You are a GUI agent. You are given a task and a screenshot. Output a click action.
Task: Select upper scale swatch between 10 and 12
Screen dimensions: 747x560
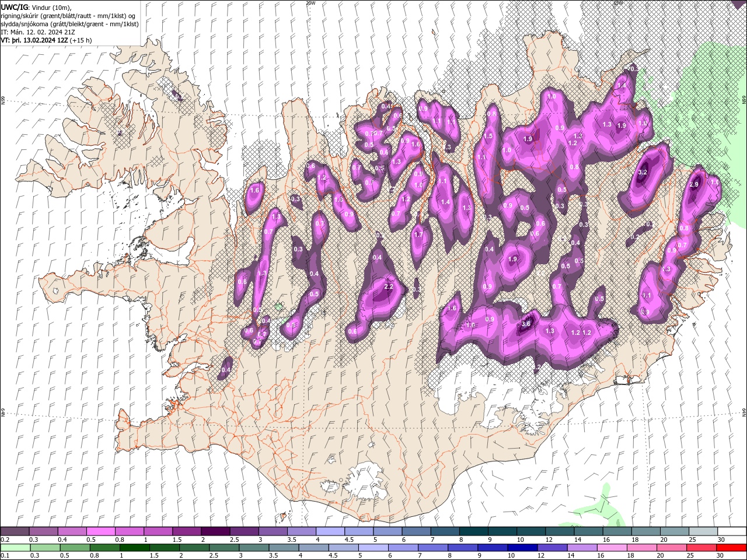tap(530, 531)
